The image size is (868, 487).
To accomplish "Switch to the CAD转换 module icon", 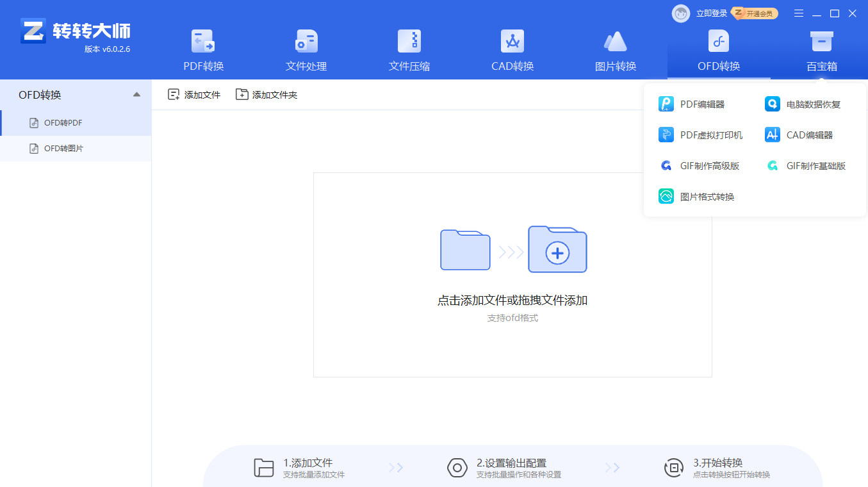I will [512, 42].
